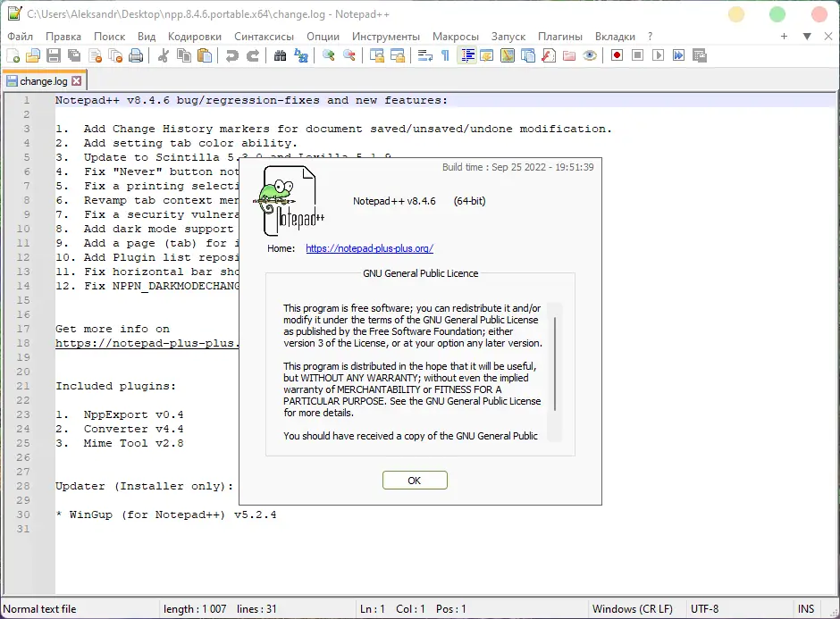Open the Правка menu
This screenshot has height=619, width=840.
pyautogui.click(x=63, y=37)
